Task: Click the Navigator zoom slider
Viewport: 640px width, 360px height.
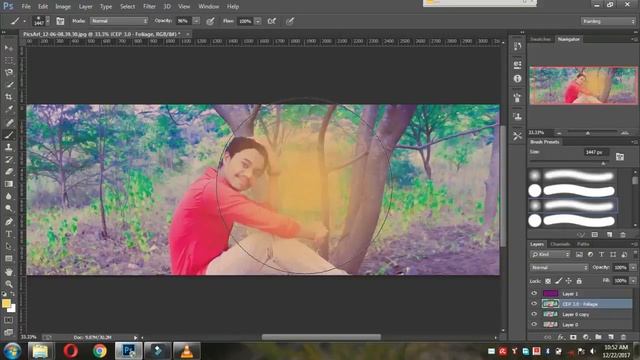Action: tap(588, 133)
